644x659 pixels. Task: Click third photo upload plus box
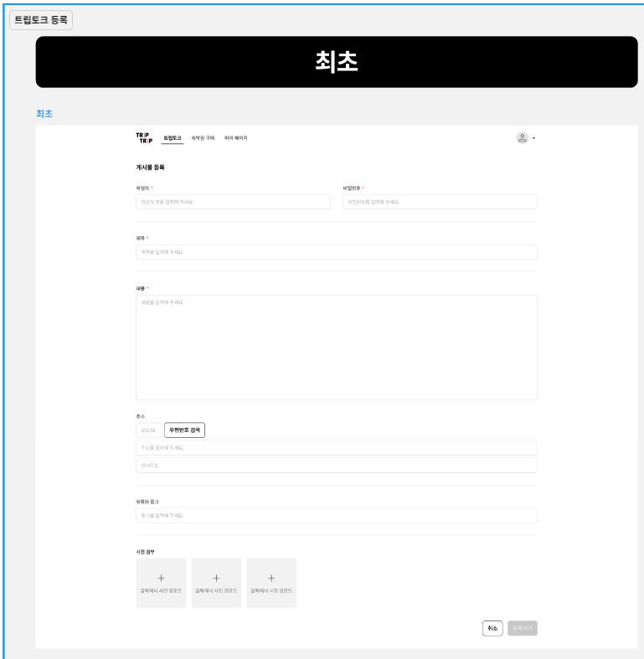271,583
